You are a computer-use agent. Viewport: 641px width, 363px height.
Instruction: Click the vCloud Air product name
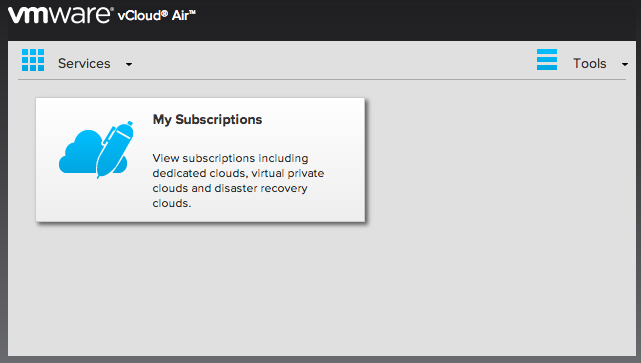(x=157, y=16)
